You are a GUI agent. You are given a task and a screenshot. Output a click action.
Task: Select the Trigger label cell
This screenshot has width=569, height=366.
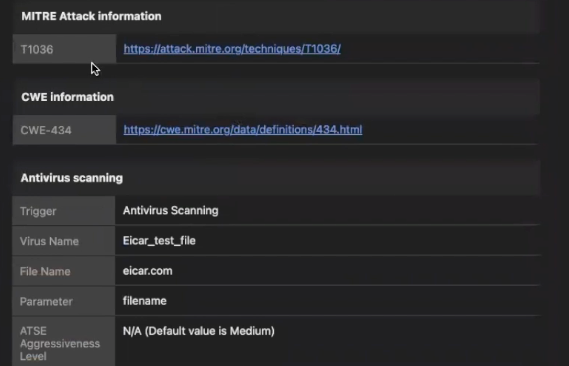(x=64, y=211)
